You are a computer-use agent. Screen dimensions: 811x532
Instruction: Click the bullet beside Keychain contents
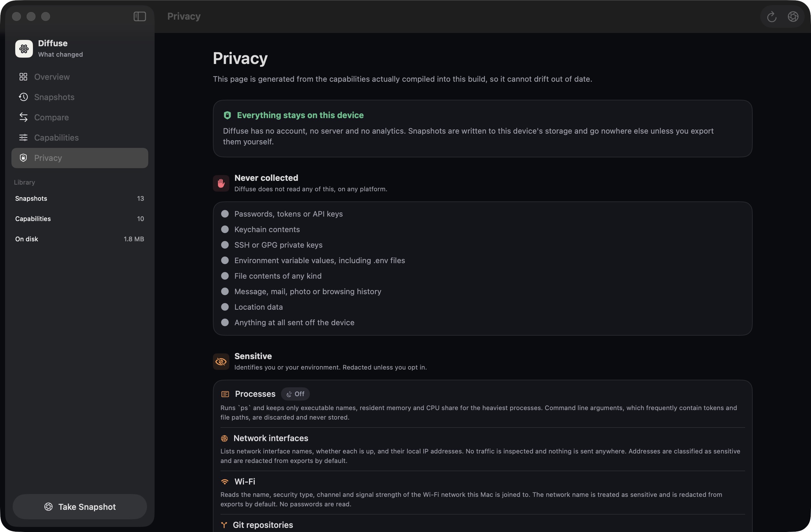pyautogui.click(x=225, y=230)
